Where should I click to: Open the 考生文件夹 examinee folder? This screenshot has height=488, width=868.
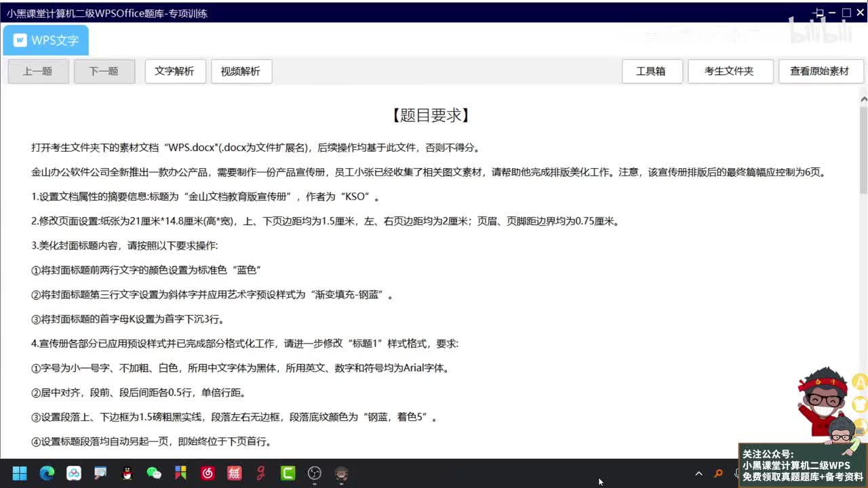730,71
